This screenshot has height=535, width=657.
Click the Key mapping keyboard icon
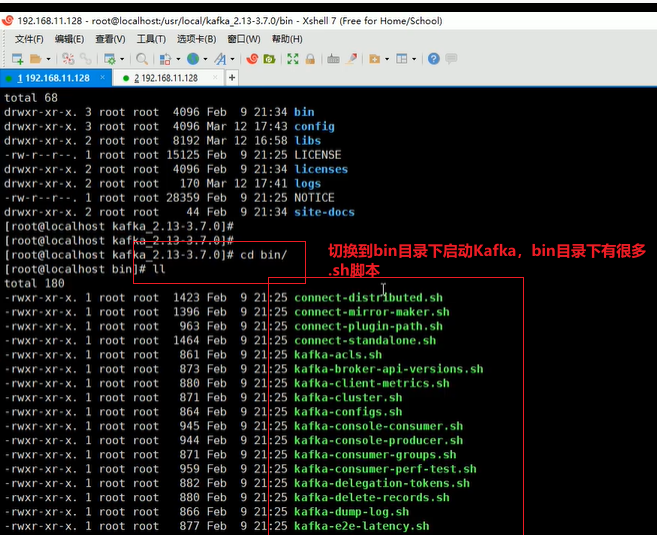333,59
